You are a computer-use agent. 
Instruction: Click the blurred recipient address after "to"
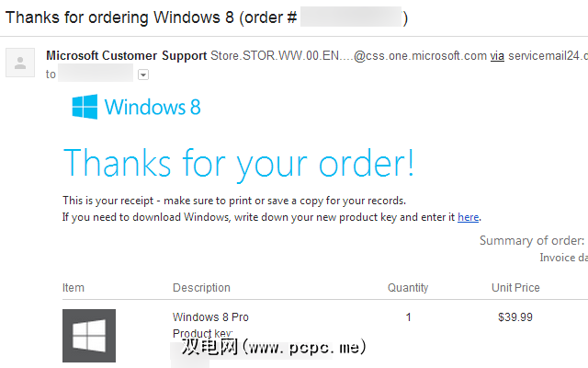pos(96,73)
